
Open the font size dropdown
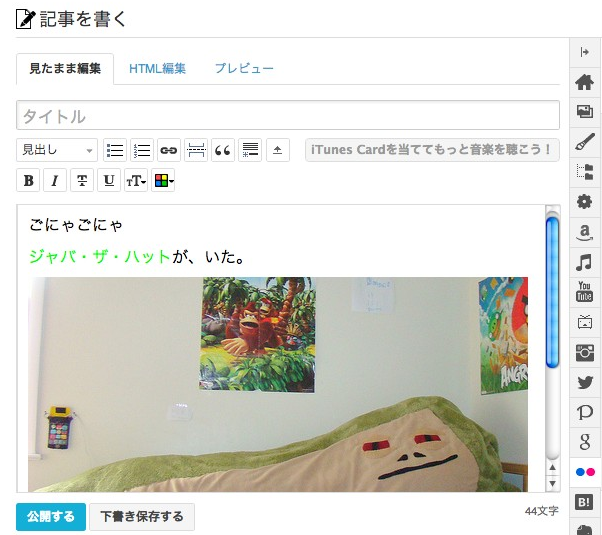coord(136,180)
